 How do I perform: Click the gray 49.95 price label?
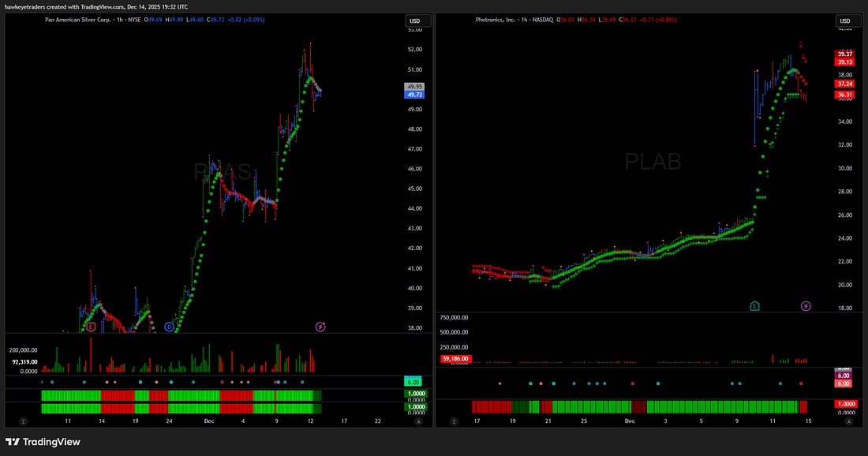[414, 87]
